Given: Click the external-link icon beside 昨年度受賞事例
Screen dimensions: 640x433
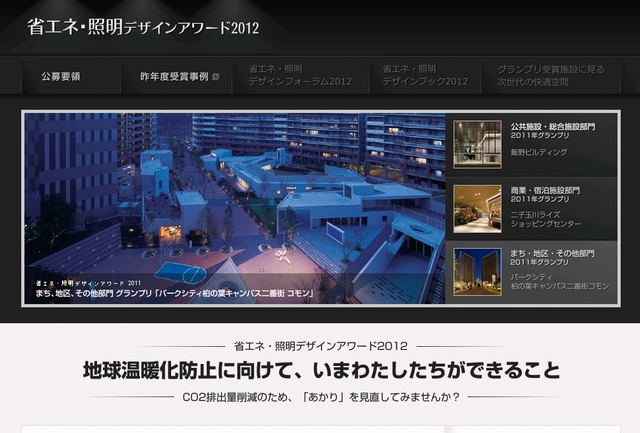Looking at the screenshot, I should click(x=216, y=76).
